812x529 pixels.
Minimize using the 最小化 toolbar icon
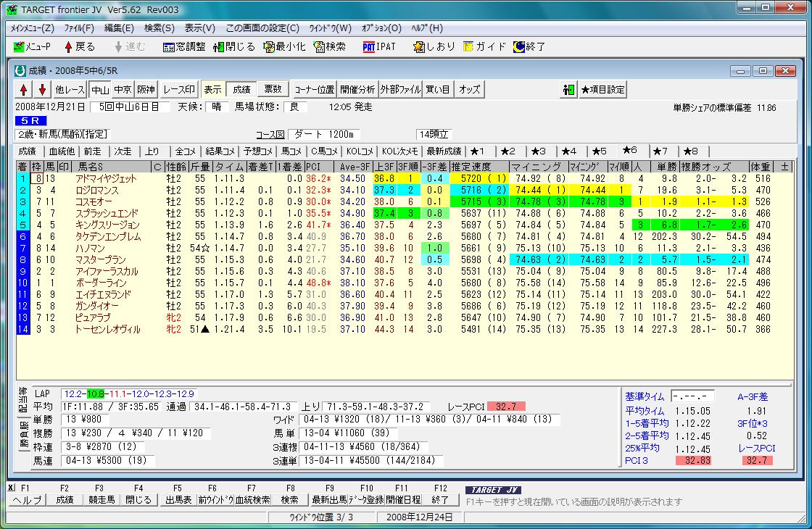pos(270,46)
